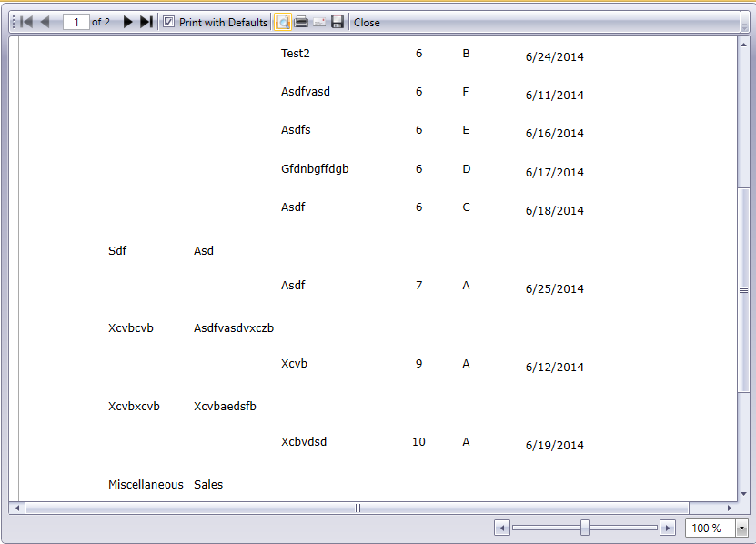Click the page number input field
Screen dimensions: 756x544
pyautogui.click(x=76, y=22)
